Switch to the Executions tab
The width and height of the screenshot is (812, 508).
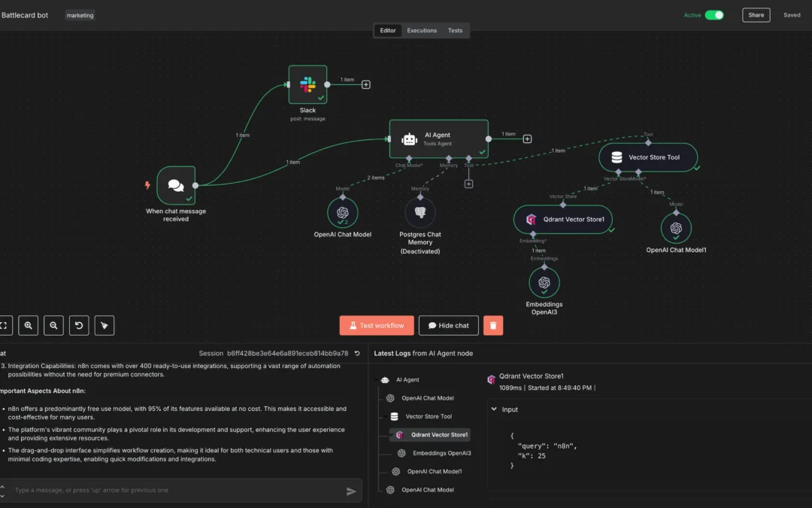coord(422,31)
